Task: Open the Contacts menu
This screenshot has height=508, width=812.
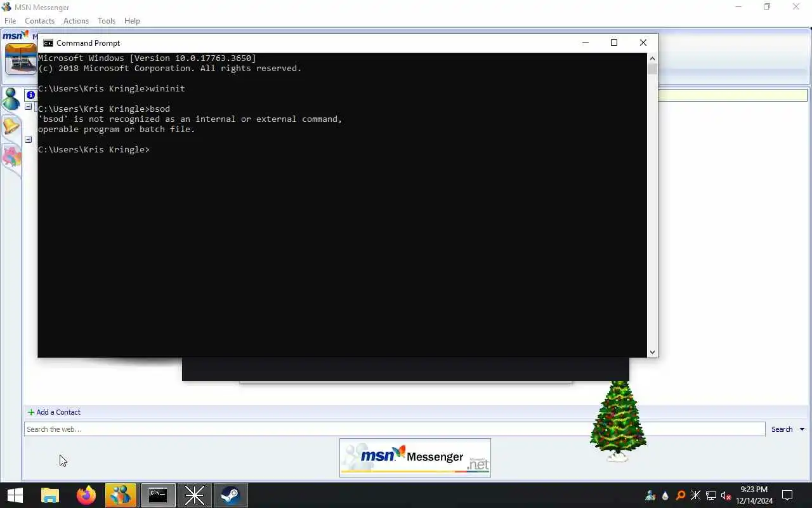Action: click(40, 21)
